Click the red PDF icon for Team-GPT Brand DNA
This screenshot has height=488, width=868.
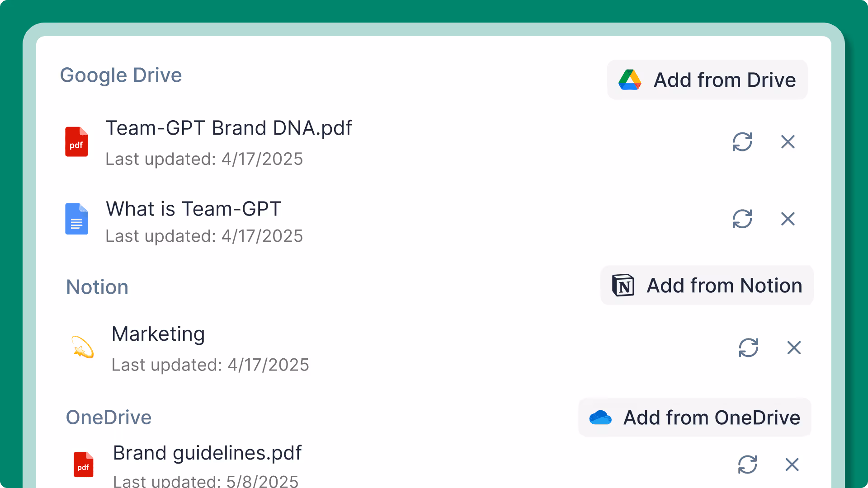point(76,142)
